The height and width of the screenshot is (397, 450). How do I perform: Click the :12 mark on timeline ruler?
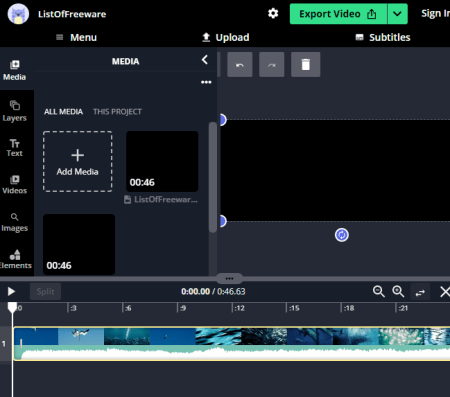point(239,308)
